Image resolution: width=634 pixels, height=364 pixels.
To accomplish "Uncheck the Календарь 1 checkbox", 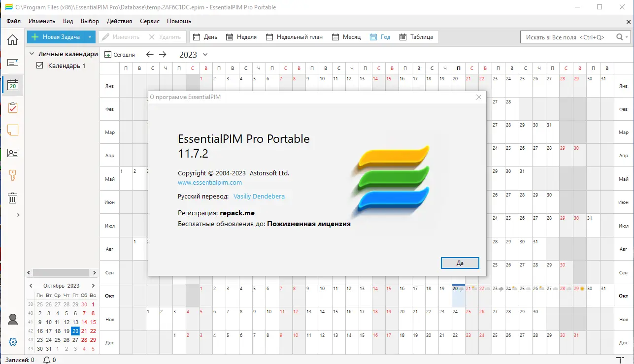I will [x=40, y=66].
